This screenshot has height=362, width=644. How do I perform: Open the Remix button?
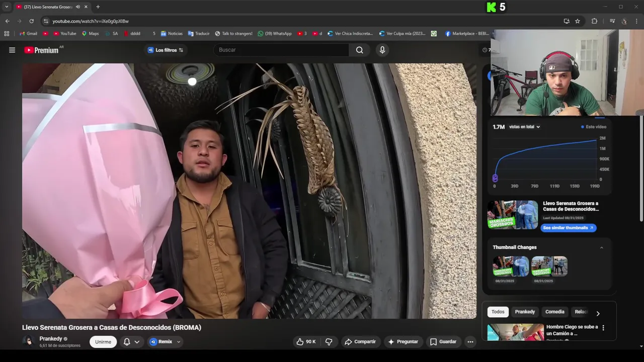(x=161, y=342)
